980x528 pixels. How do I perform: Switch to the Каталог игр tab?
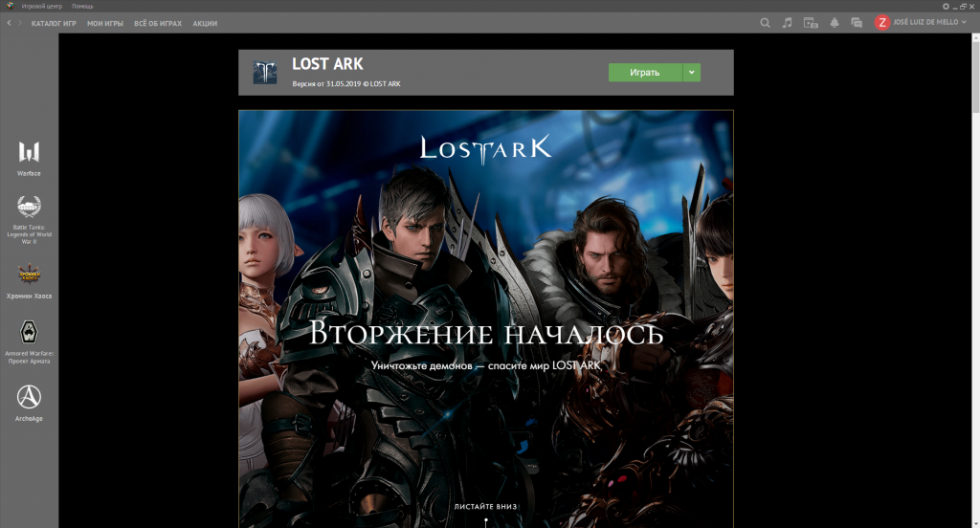(54, 23)
